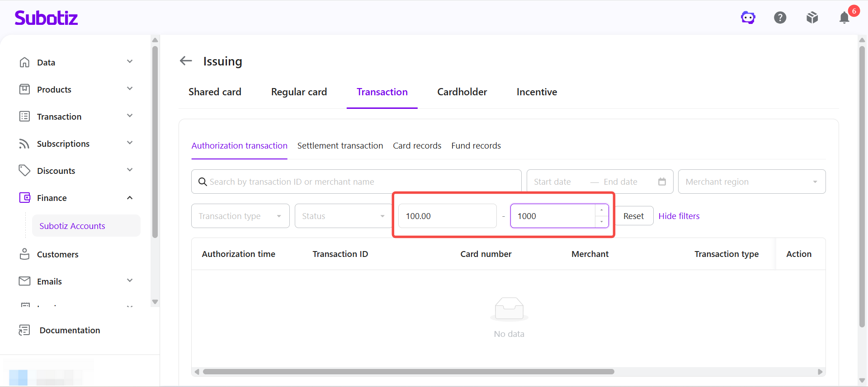Click the minimum amount field showing 100.00
Screen dimensions: 868x387
(x=448, y=216)
